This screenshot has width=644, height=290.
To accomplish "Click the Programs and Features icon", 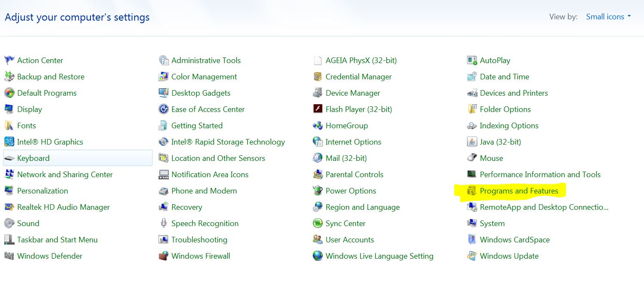I will 472,191.
